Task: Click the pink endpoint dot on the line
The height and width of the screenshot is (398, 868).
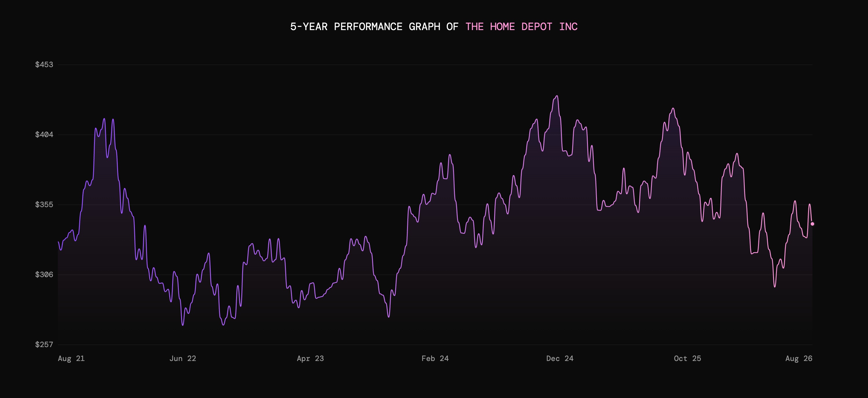Action: point(812,224)
